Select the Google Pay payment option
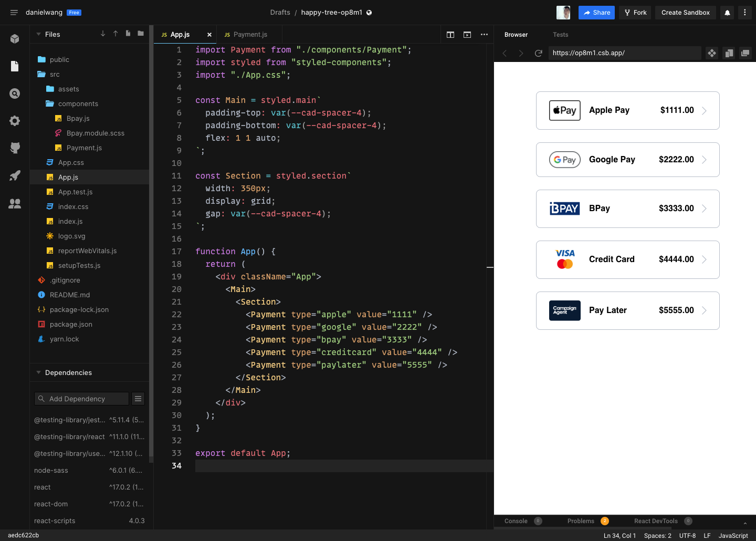The height and width of the screenshot is (541, 756). tap(628, 160)
